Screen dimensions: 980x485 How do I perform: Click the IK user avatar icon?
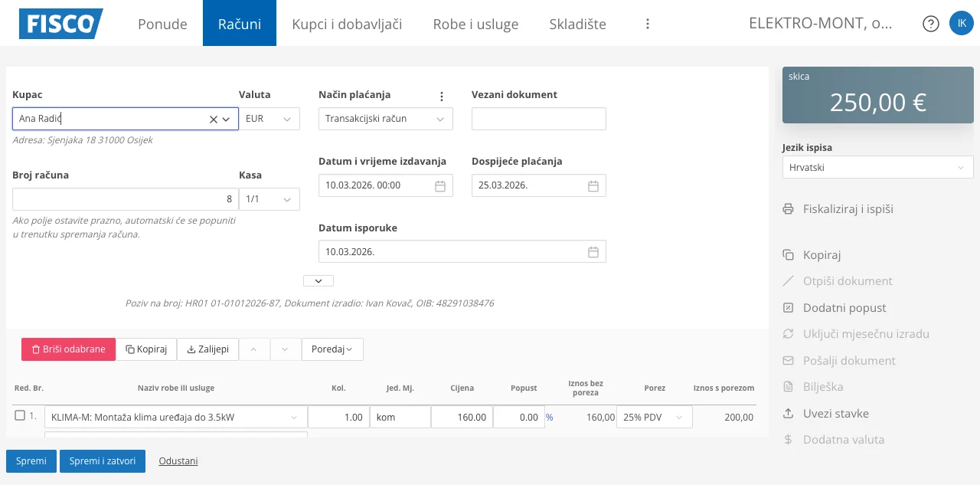click(962, 23)
